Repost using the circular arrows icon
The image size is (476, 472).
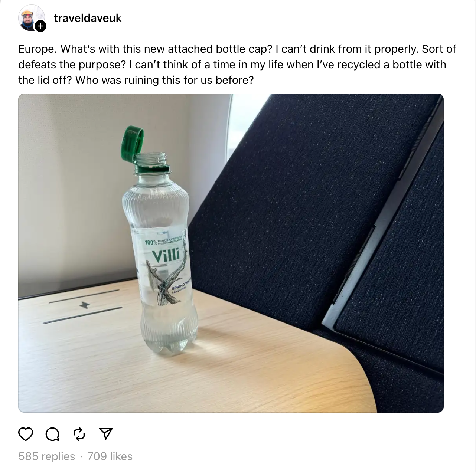79,434
